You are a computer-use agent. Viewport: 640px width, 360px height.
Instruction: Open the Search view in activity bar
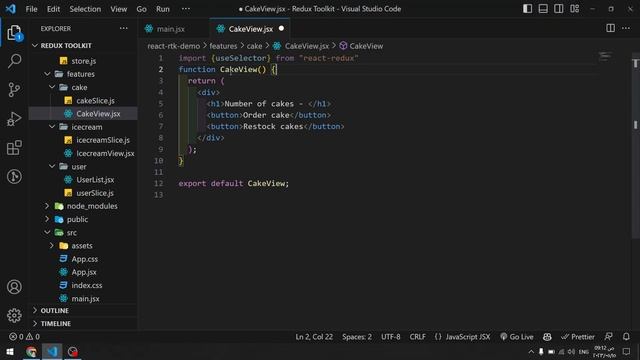[14, 61]
